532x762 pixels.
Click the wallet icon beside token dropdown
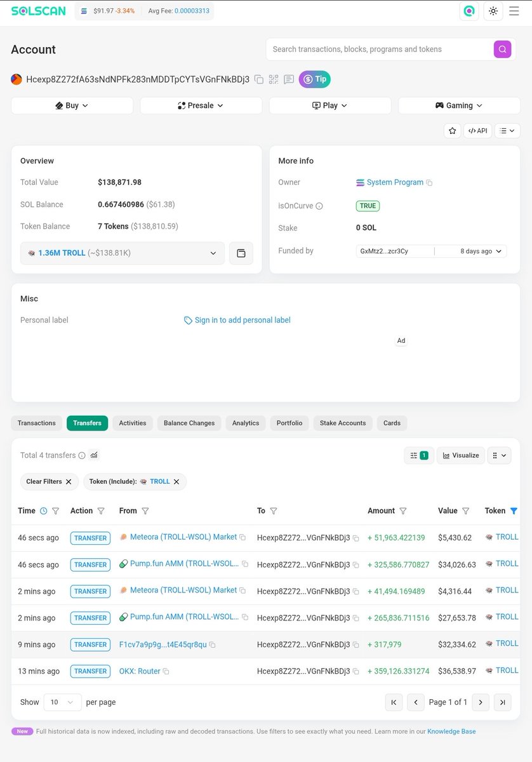tap(241, 253)
